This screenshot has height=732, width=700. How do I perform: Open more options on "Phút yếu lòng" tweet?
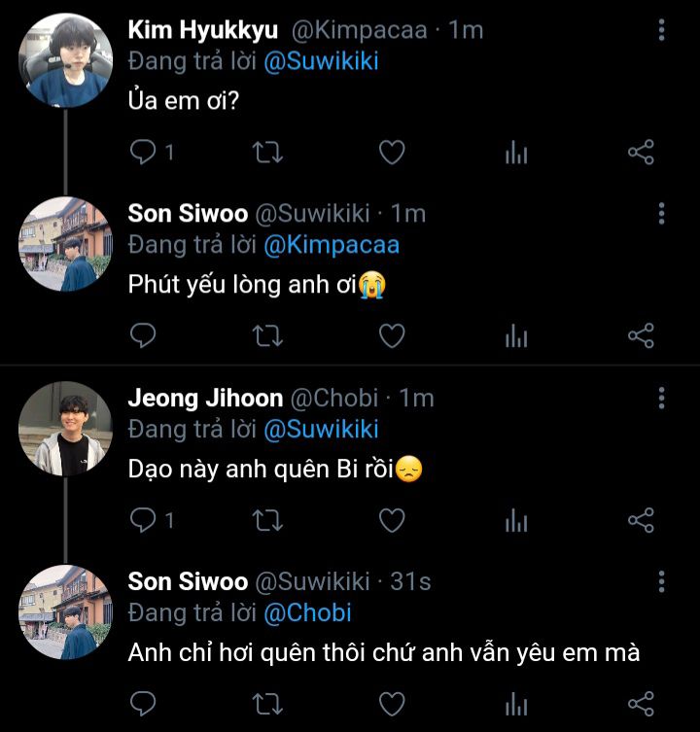tap(661, 214)
